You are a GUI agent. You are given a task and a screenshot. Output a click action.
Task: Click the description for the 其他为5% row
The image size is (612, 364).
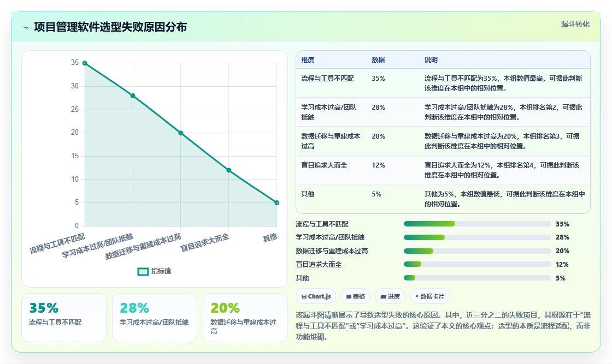pyautogui.click(x=505, y=199)
